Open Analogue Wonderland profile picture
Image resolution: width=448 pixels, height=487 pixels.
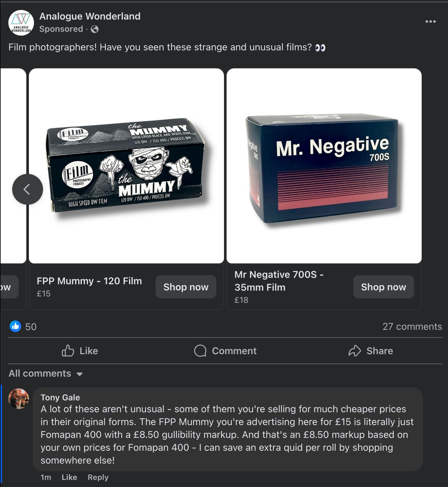click(x=21, y=23)
